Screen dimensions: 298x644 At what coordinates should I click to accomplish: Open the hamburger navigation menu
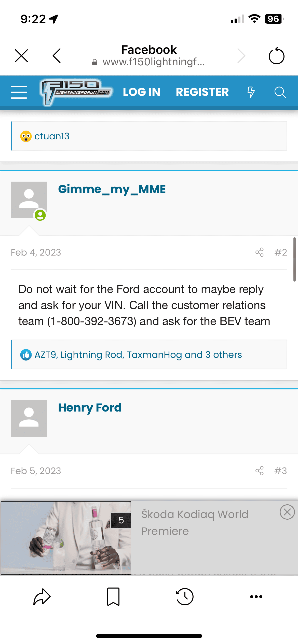[x=19, y=92]
